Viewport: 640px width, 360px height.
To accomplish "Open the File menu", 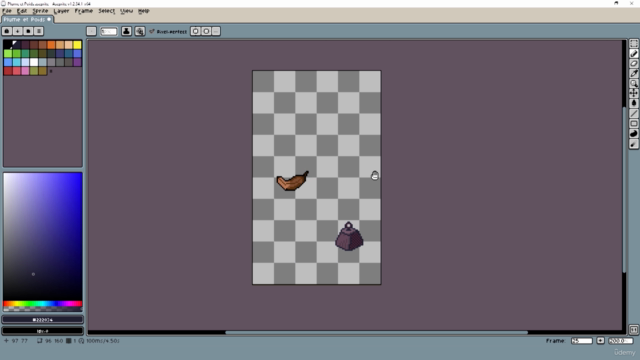I will [x=7, y=11].
